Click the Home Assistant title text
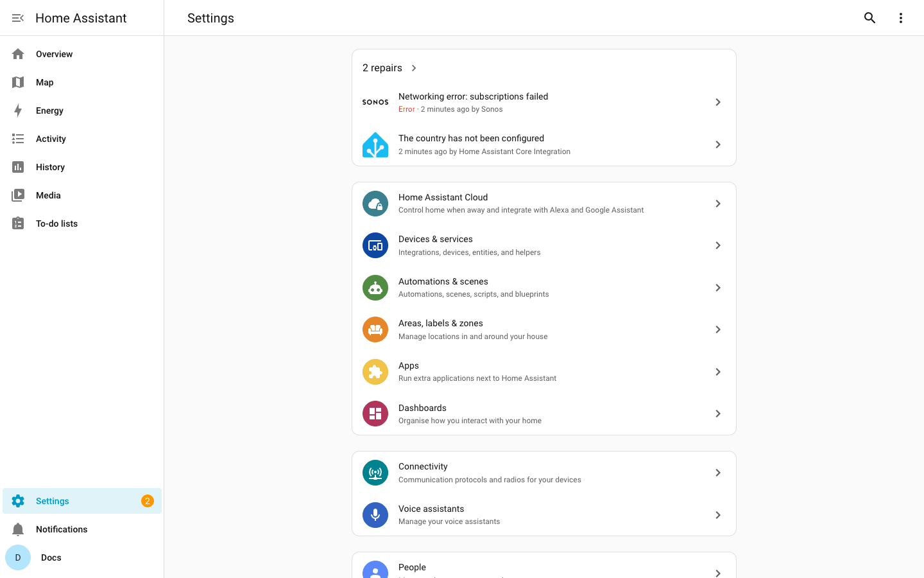This screenshot has width=924, height=578. 81,18
